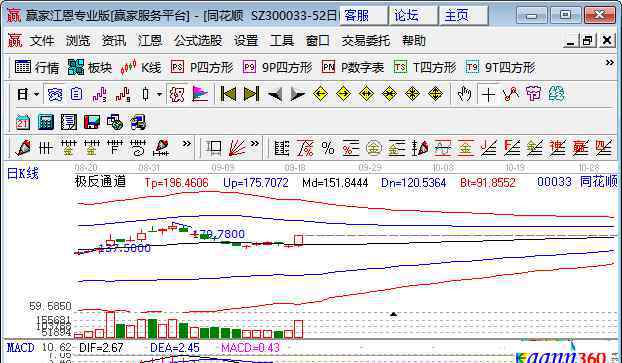Open the 公式选股 menu

click(x=198, y=40)
